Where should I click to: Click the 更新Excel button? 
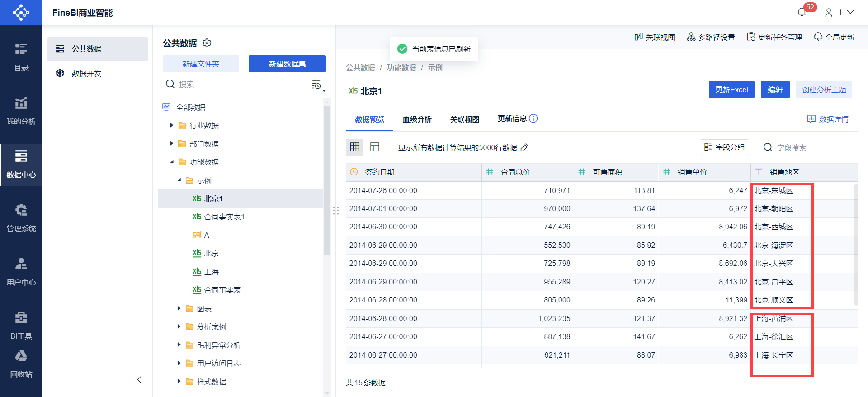click(731, 90)
